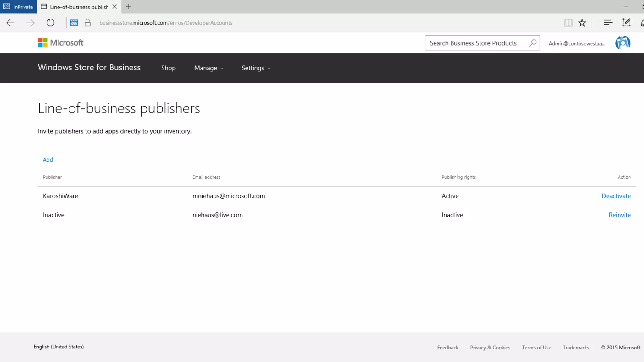
Task: Click the lock security icon
Action: [x=88, y=23]
